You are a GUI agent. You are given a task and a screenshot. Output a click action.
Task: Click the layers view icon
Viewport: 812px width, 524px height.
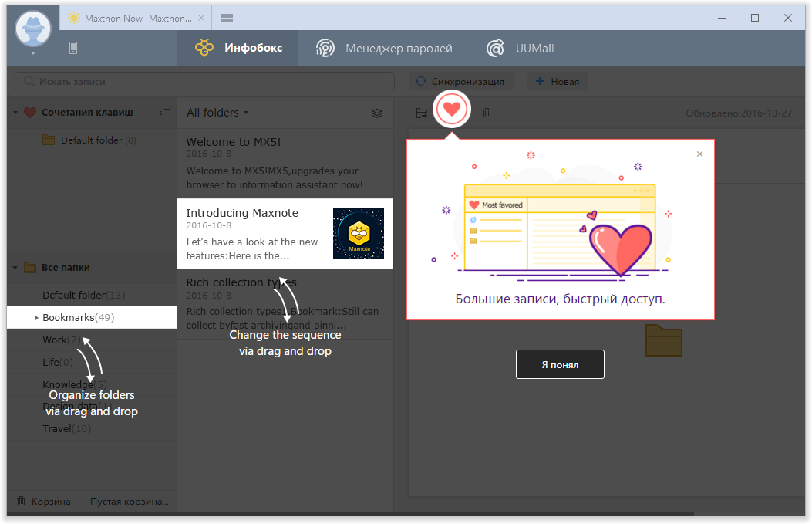[377, 113]
